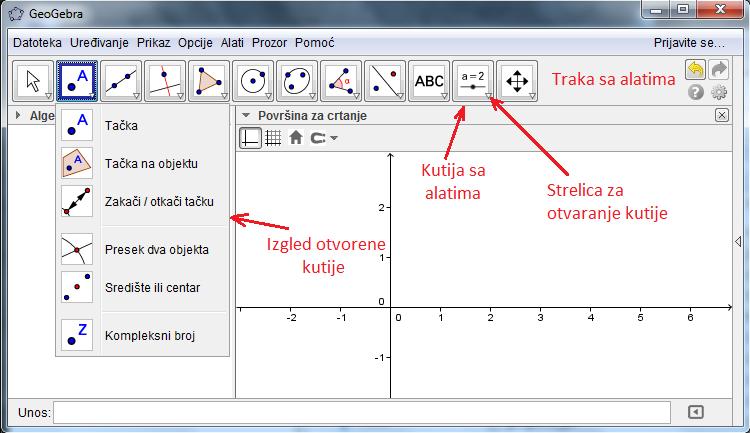Collapse the Površina za crtanje style bar triangle
Image resolution: width=750 pixels, height=433 pixels.
[x=246, y=115]
